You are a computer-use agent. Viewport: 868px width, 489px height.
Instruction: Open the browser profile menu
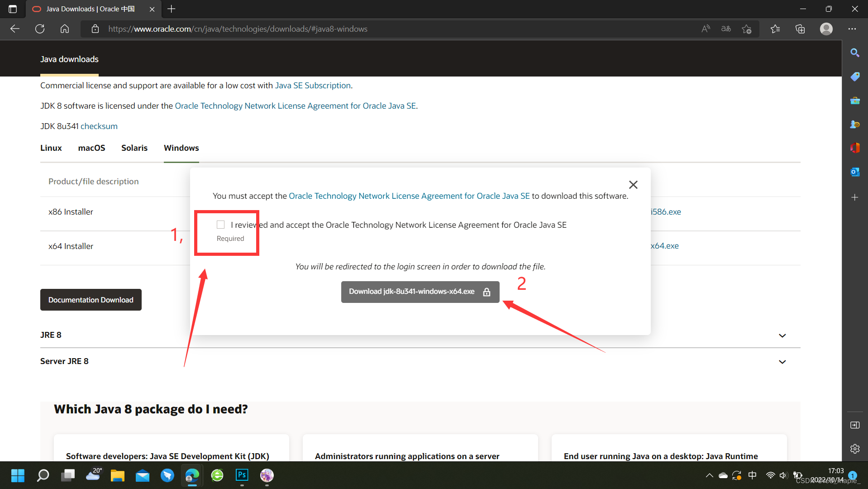[826, 29]
